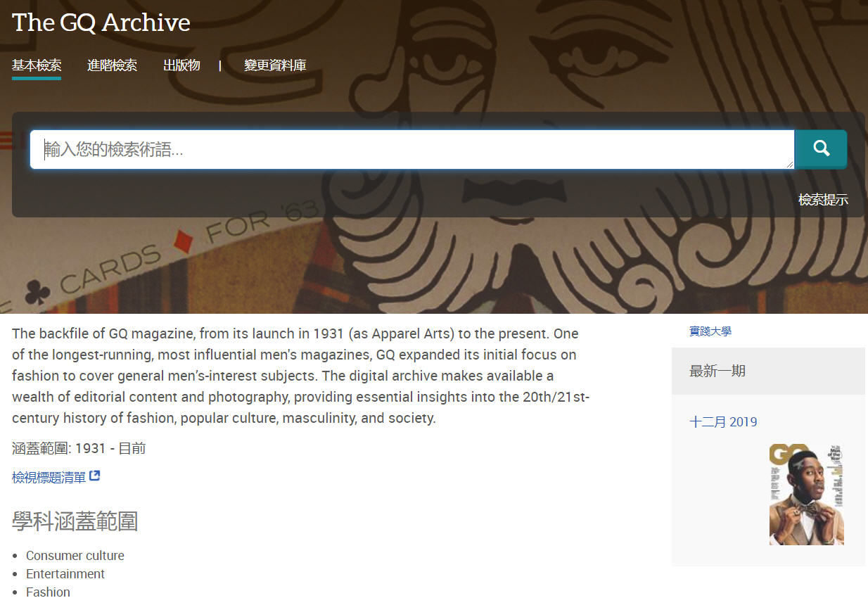Focus the 輸入您的檢索術語 search field
Screen dimensions: 868x598
[x=411, y=149]
